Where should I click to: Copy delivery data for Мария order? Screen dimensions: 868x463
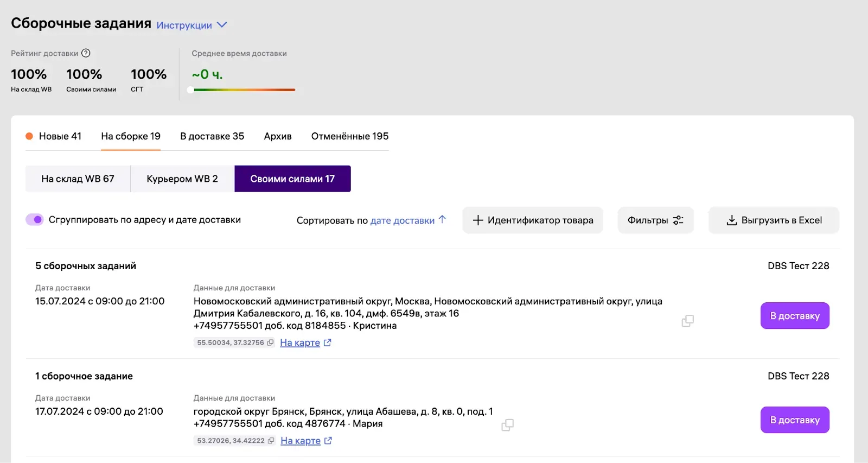507,425
